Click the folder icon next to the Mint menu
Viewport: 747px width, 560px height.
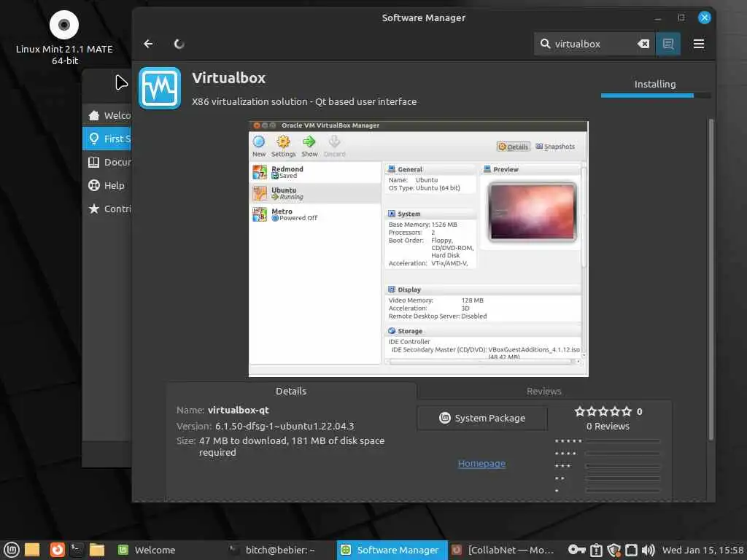tap(32, 550)
